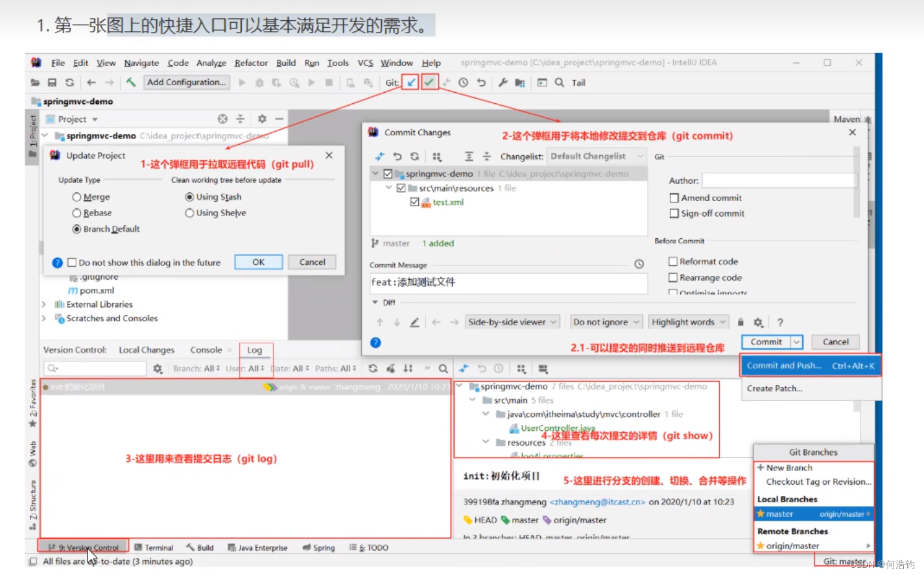Screen dimensions: 924x575
Task: Open Git Show History clock icon
Action: (x=463, y=82)
